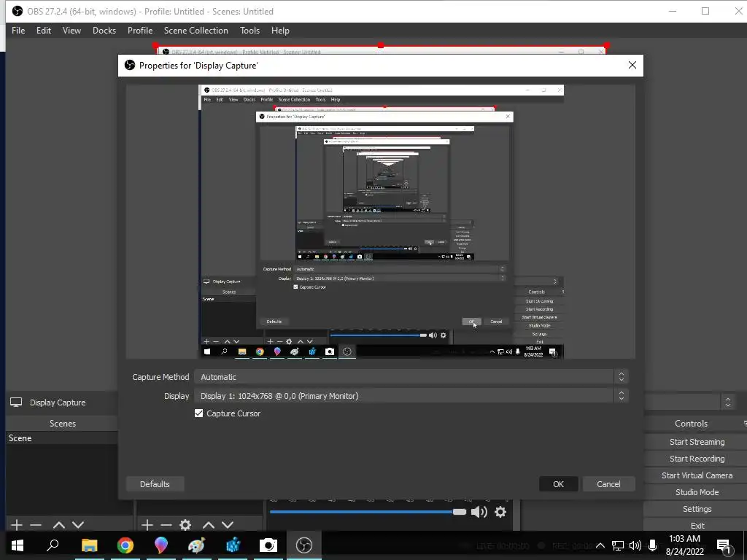Add a new scene with the plus icon
The height and width of the screenshot is (560, 747).
pos(17,525)
